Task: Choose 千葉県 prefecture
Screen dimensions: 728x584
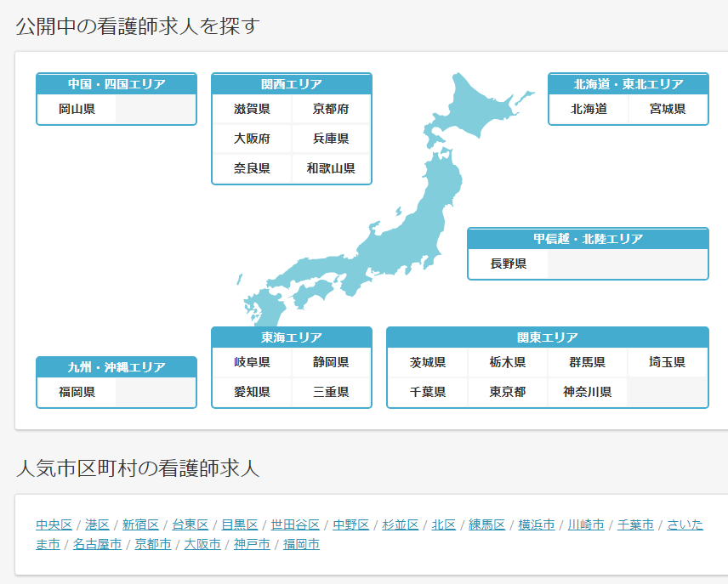Action: 428,392
